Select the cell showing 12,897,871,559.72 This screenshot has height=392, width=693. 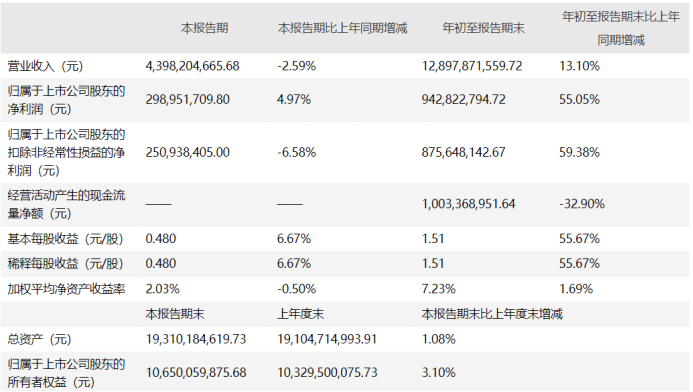pos(472,66)
